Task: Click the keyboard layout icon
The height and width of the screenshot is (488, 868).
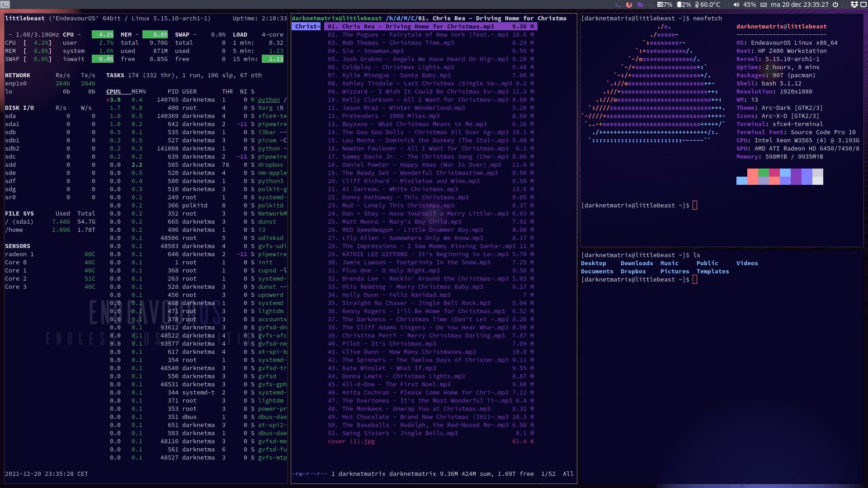Action: tap(764, 5)
